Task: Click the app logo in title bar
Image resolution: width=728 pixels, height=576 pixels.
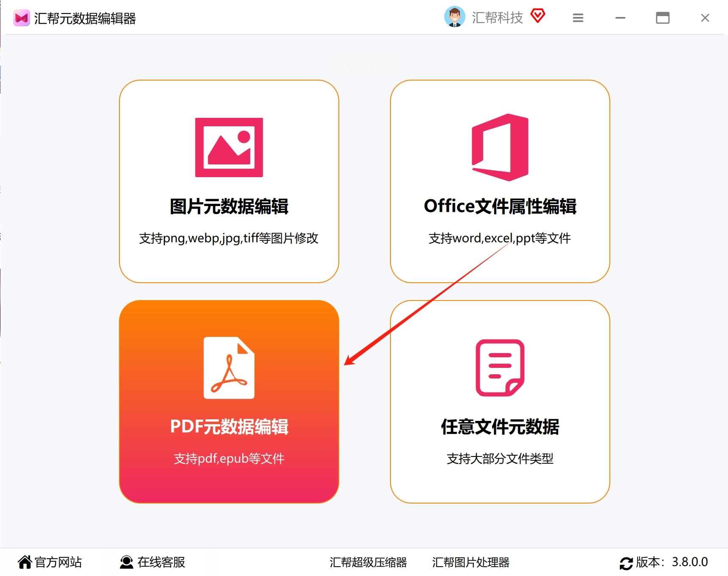Action: 21,18
